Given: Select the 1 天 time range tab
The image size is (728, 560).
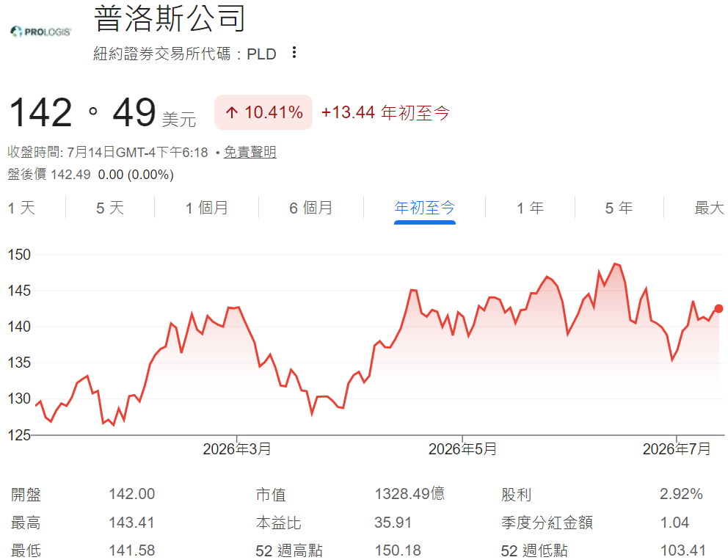Looking at the screenshot, I should (21, 208).
